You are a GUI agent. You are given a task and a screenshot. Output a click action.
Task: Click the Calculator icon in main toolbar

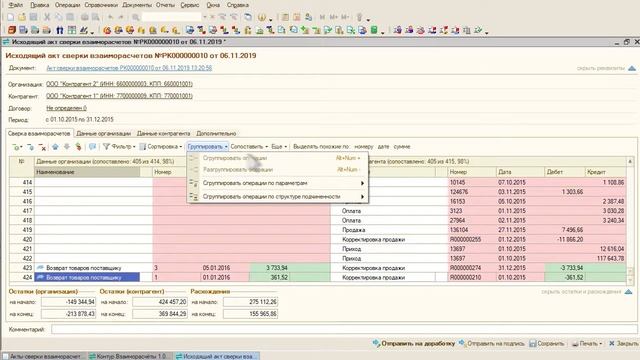tap(285, 17)
